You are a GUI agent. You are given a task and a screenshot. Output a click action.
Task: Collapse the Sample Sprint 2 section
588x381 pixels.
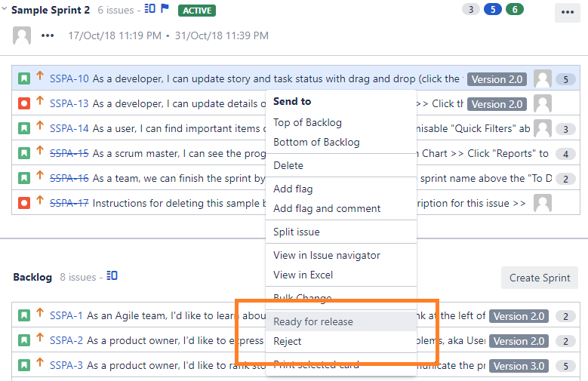(x=4, y=8)
